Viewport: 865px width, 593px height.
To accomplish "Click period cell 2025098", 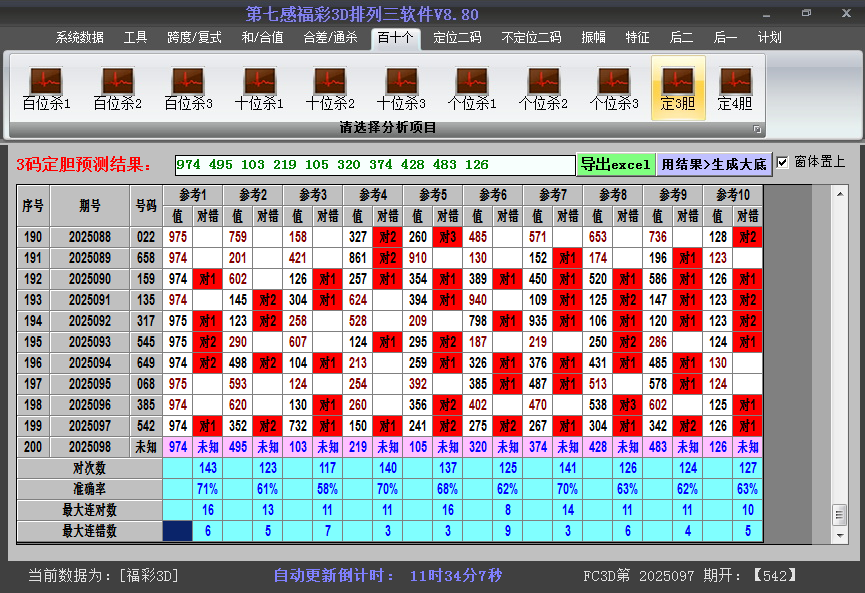I will click(x=90, y=447).
